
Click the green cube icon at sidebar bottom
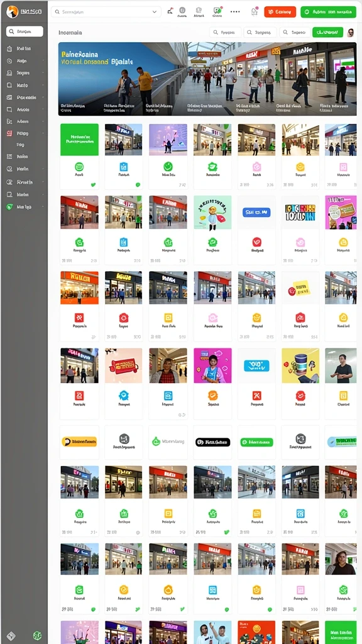coord(37,635)
